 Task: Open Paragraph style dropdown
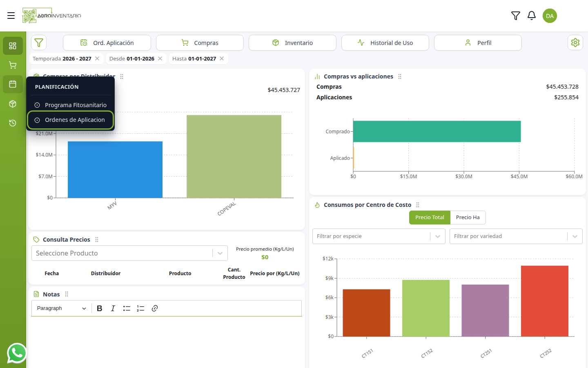point(61,308)
